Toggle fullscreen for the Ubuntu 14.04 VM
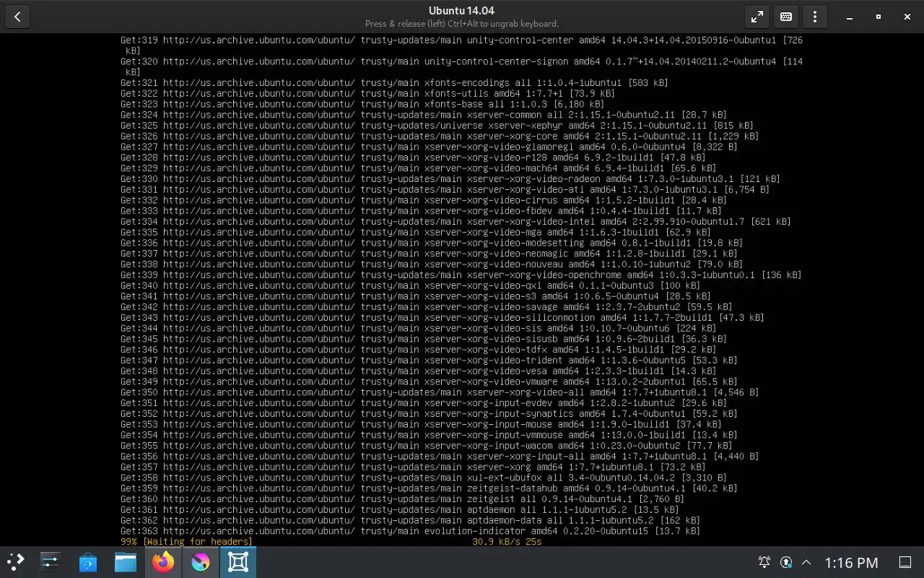This screenshot has height=578, width=924. [x=757, y=17]
